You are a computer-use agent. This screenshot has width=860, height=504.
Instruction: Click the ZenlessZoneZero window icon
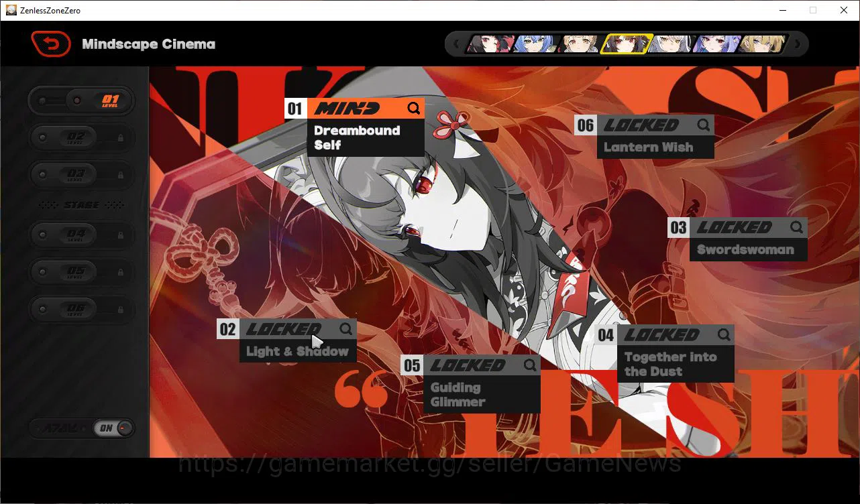click(11, 10)
